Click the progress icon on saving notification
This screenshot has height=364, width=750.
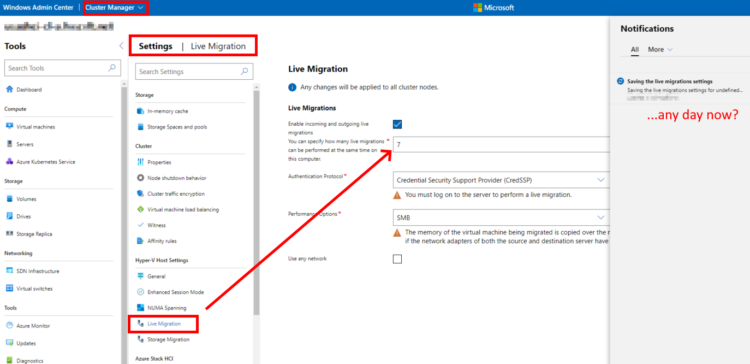point(620,81)
